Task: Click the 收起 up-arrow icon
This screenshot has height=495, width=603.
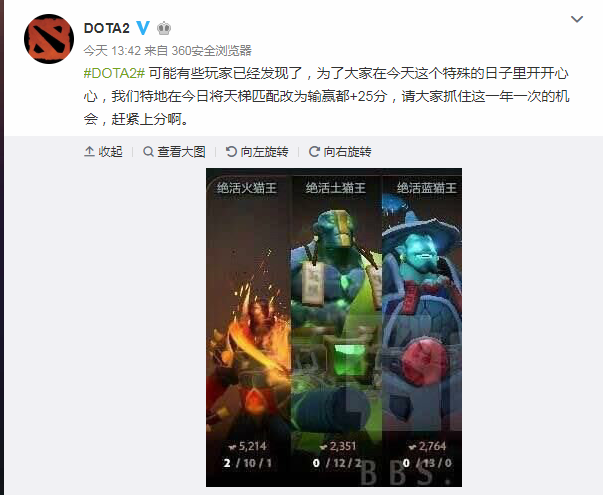Action: 89,152
